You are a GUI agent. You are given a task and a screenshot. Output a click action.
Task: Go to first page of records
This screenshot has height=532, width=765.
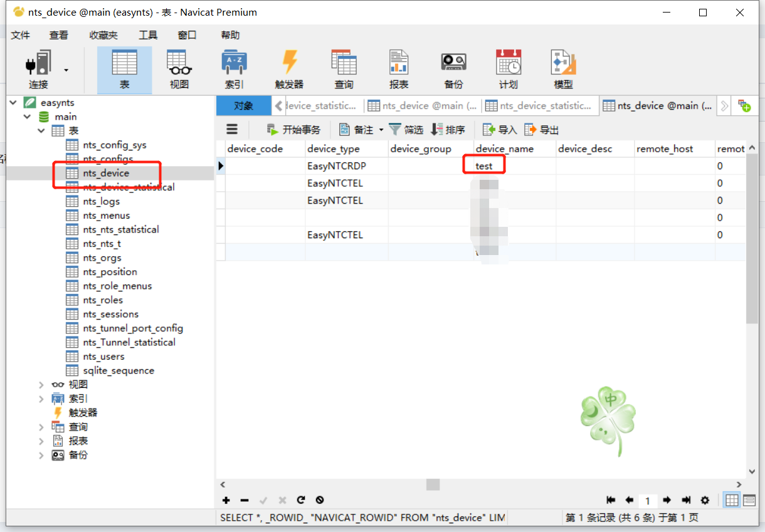tap(611, 500)
